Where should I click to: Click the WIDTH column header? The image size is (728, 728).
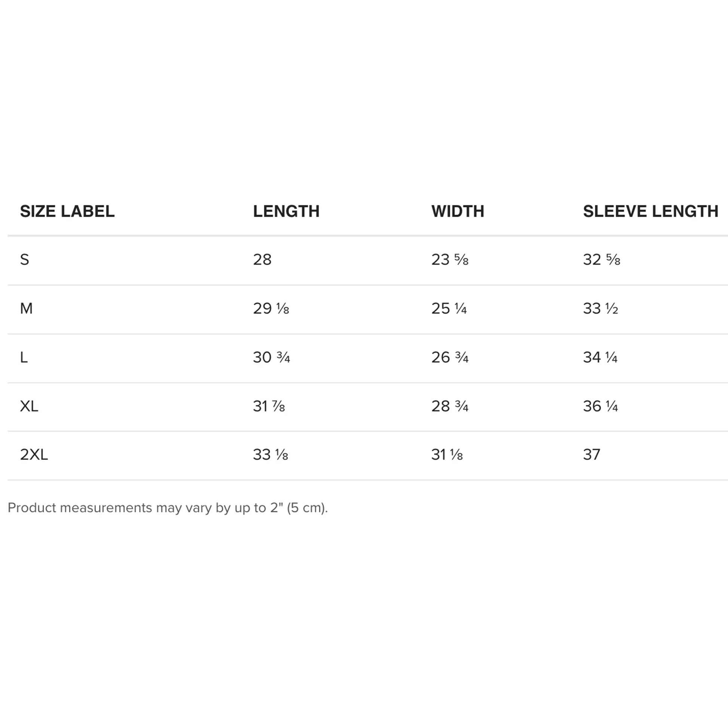(458, 211)
